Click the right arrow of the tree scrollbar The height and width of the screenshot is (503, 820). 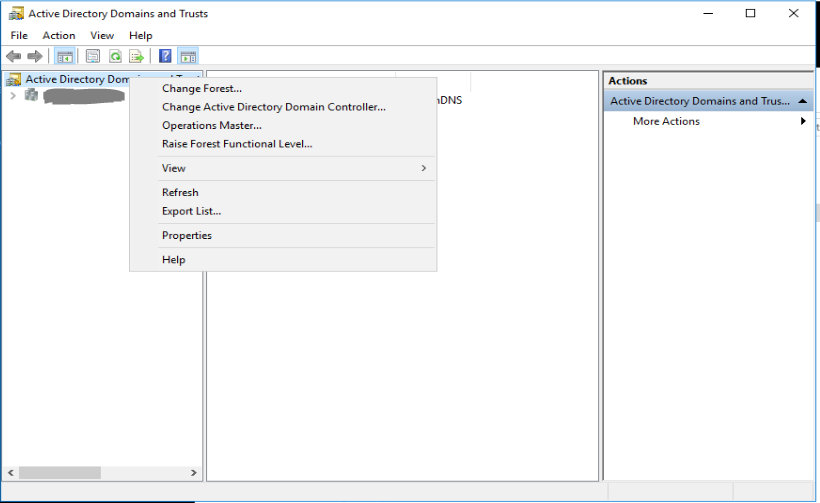coord(193,473)
